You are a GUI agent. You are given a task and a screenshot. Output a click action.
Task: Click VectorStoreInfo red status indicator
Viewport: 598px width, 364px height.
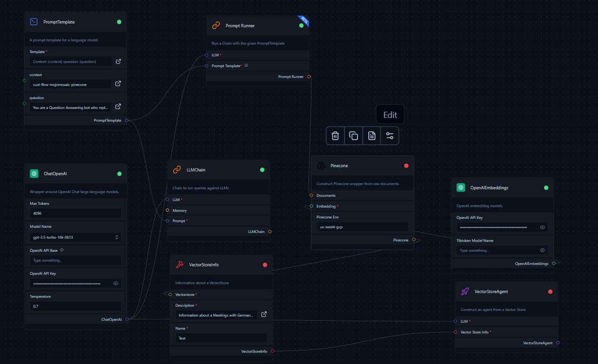tap(265, 265)
